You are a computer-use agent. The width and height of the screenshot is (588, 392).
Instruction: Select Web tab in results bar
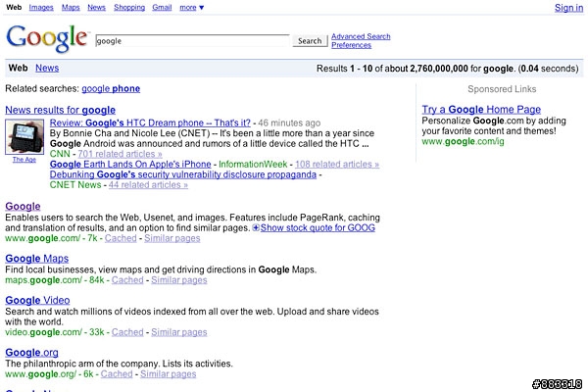[x=18, y=68]
